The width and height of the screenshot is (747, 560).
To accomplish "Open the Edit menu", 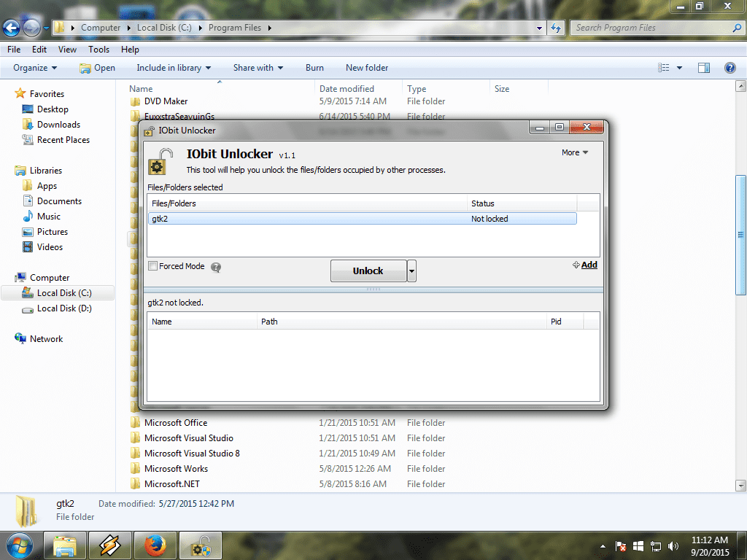I will click(39, 50).
